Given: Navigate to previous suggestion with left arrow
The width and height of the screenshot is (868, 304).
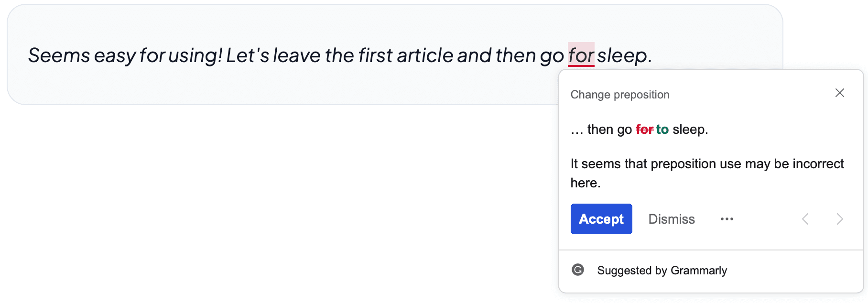Looking at the screenshot, I should [806, 219].
